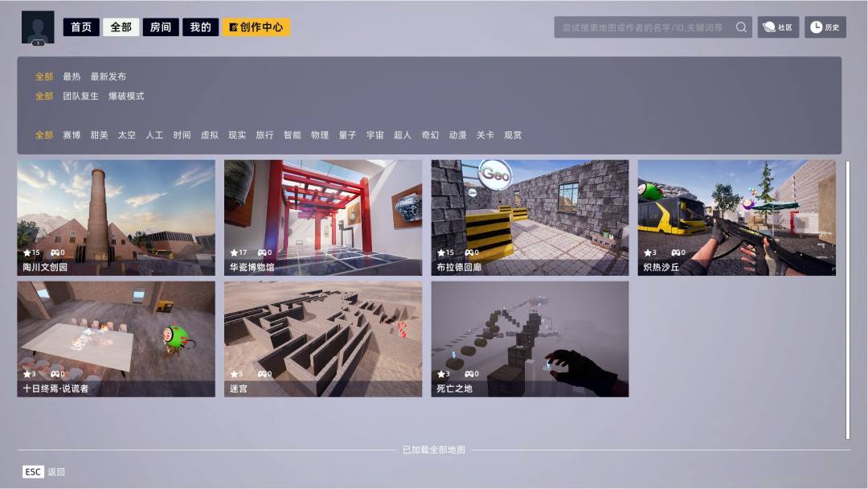Choose the 团队复生 mode filter

(80, 96)
